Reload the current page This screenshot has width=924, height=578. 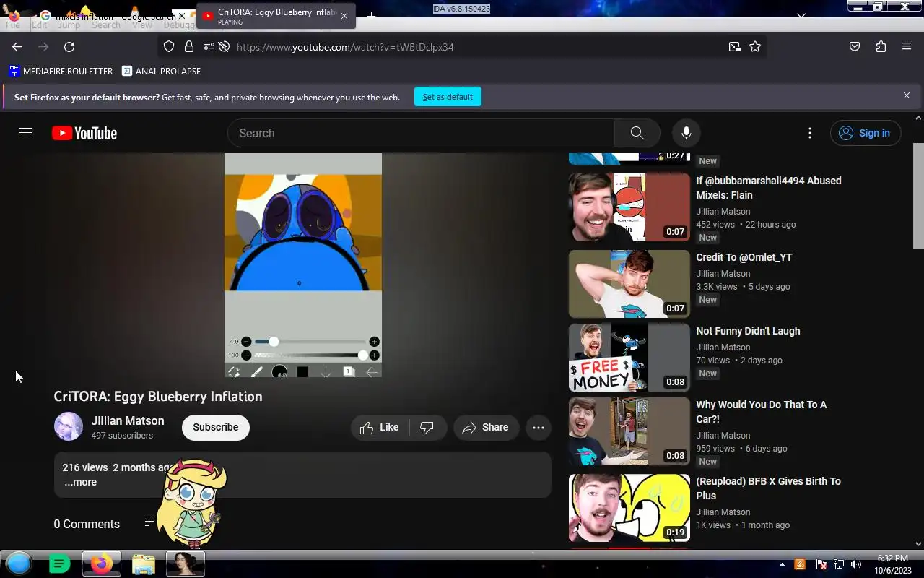click(x=69, y=47)
